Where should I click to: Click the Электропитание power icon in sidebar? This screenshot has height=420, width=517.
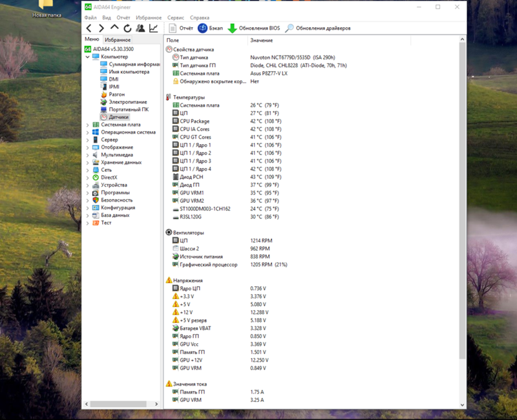pos(105,102)
